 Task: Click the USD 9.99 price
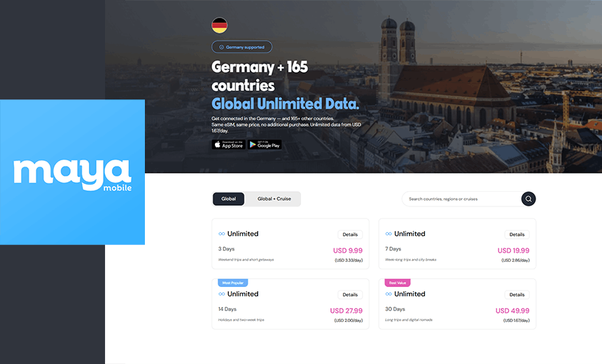pos(348,251)
